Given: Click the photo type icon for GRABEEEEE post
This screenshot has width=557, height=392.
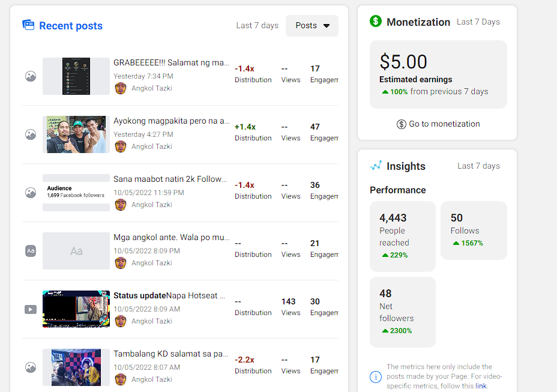Looking at the screenshot, I should click(31, 76).
